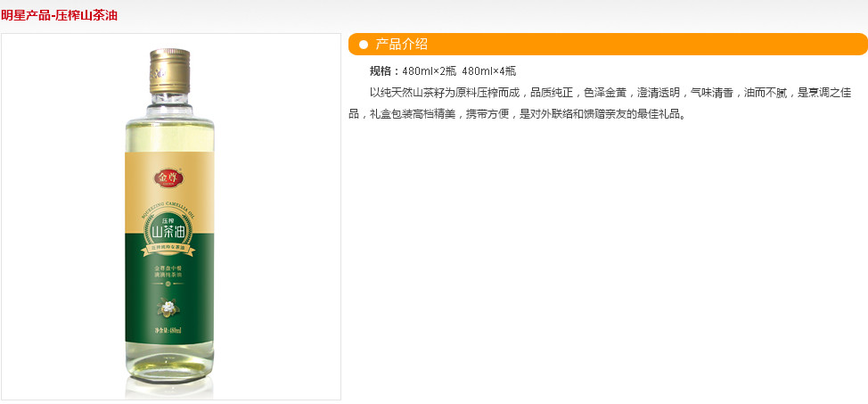Click the 山茶油 emblem on bottle label
The image size is (868, 404).
(x=169, y=232)
